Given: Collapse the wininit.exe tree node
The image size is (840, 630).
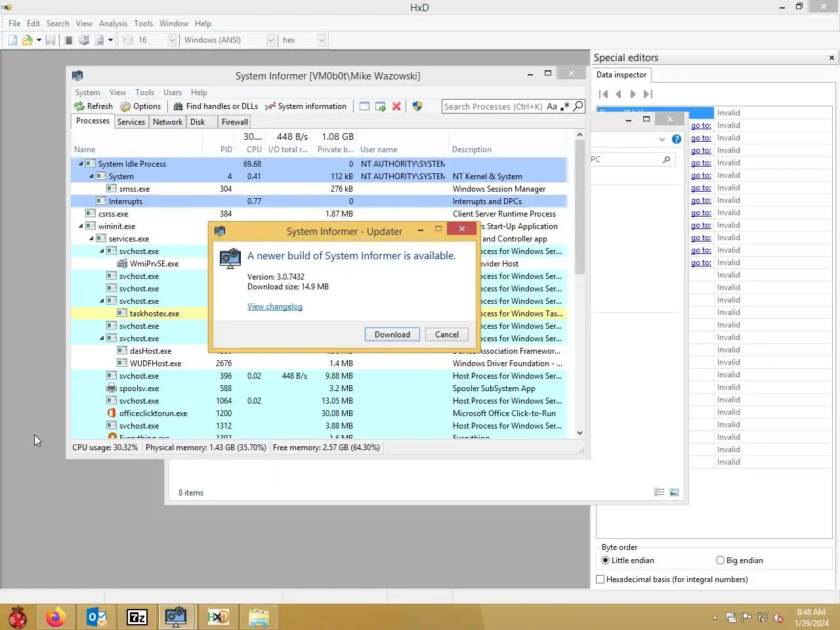Looking at the screenshot, I should pos(81,226).
